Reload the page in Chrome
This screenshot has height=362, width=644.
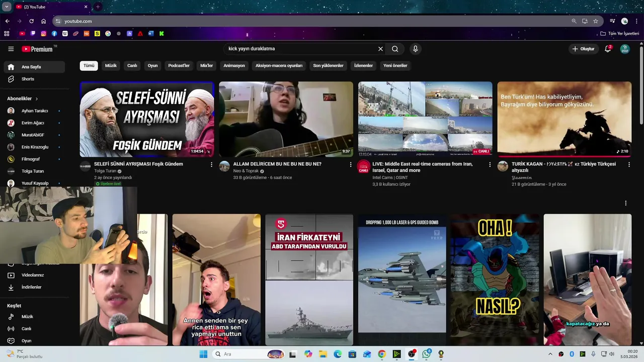pyautogui.click(x=31, y=21)
